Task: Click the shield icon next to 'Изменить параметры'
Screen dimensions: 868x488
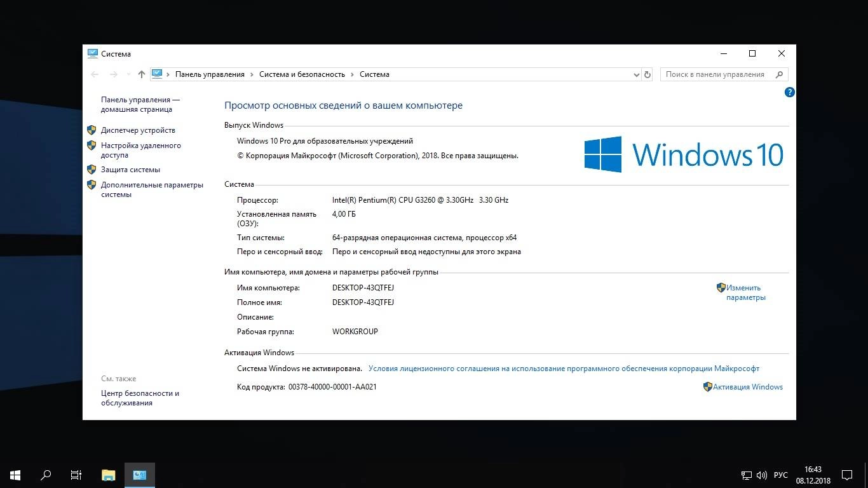Action: (x=721, y=288)
